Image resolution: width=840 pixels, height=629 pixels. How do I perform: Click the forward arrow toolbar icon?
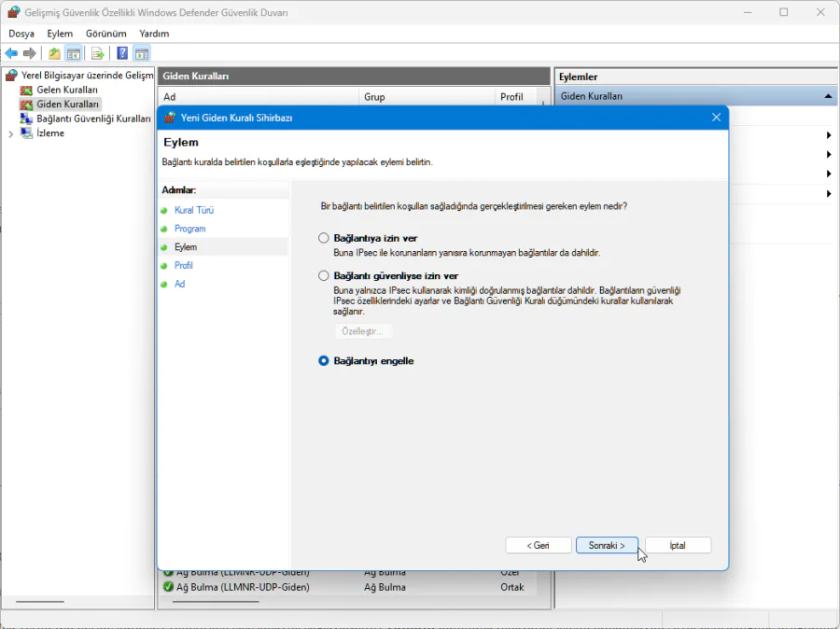[30, 54]
